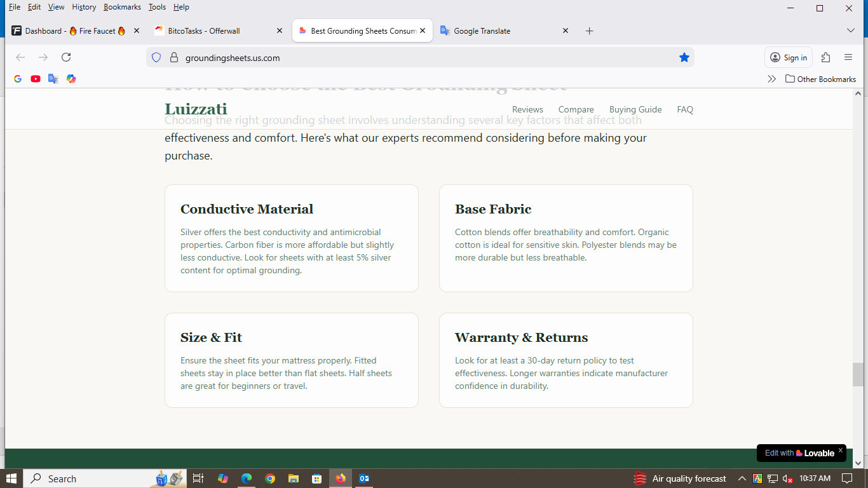The width and height of the screenshot is (868, 488).
Task: Open Microsoft Store from the taskbar
Action: point(317,478)
